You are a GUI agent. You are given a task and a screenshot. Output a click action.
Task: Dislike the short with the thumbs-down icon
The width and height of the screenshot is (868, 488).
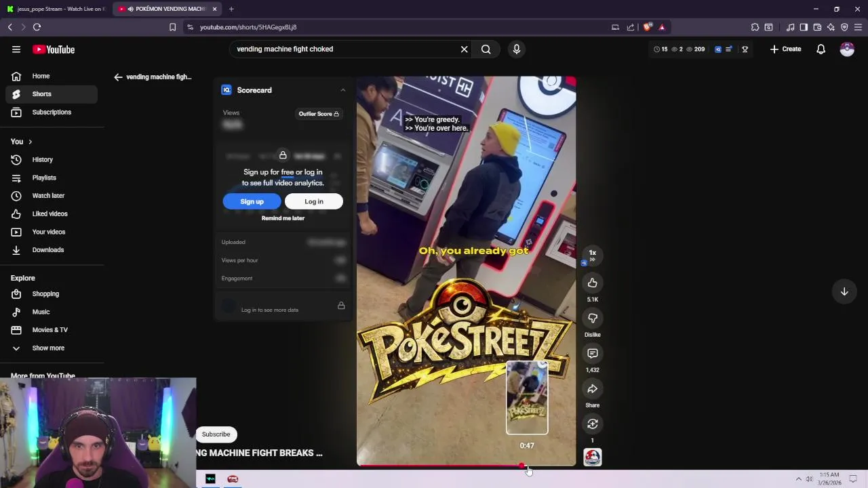click(x=593, y=318)
